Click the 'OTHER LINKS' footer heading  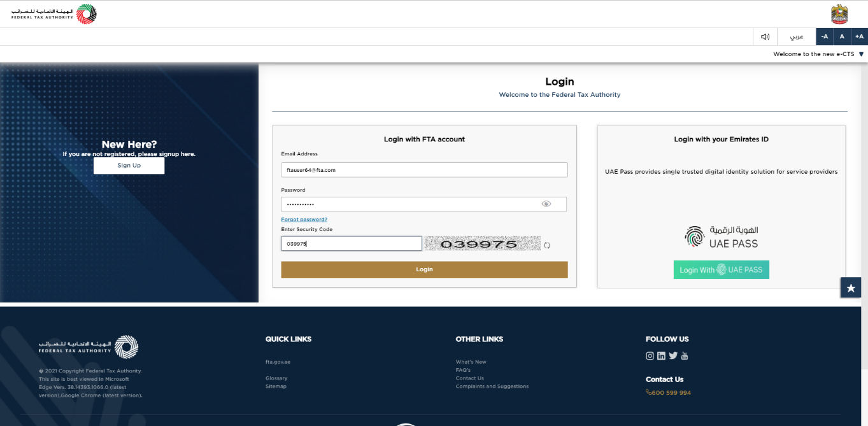480,339
